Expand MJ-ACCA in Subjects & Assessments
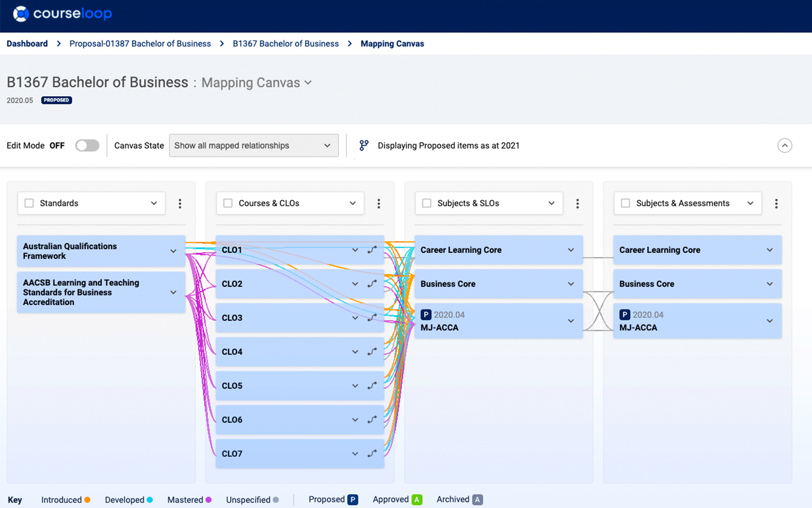The width and height of the screenshot is (812, 508). click(770, 321)
